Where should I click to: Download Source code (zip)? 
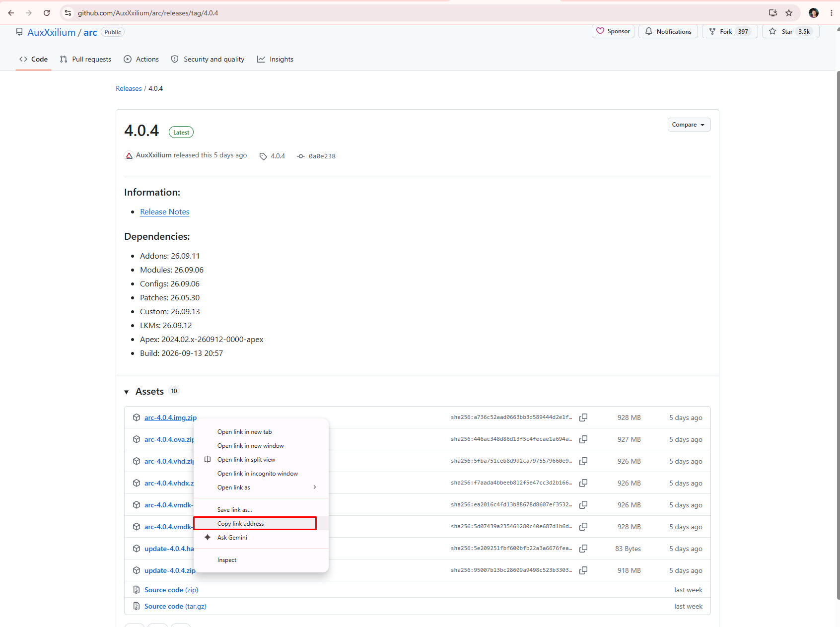pyautogui.click(x=171, y=590)
